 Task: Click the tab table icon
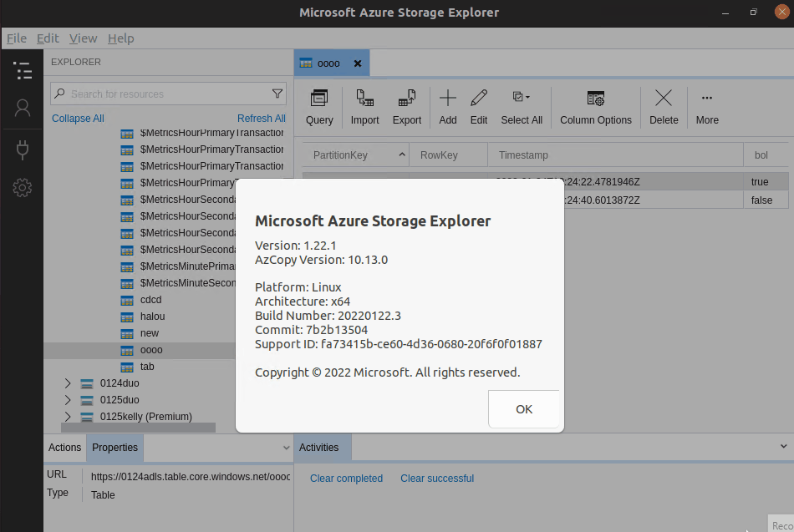(126, 367)
